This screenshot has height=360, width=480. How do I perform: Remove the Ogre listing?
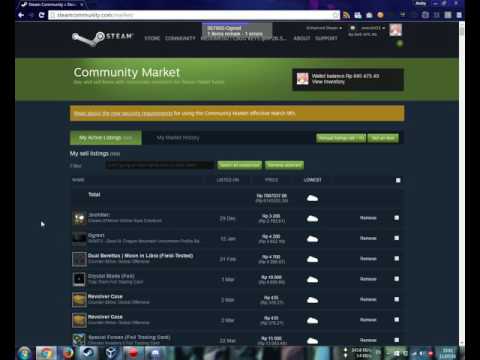point(368,238)
